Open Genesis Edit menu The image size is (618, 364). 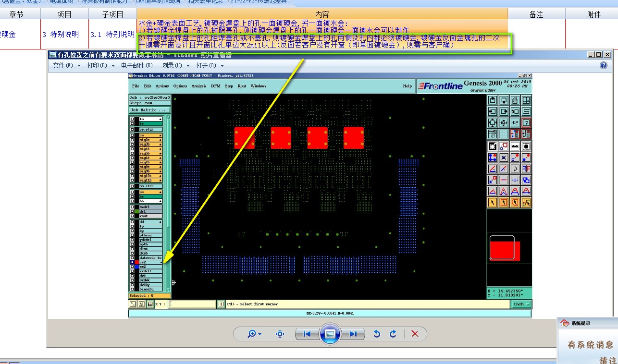pyautogui.click(x=148, y=86)
